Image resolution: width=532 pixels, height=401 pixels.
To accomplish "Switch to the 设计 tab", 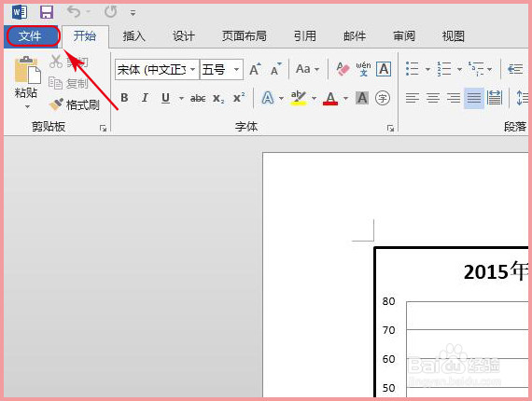I will pyautogui.click(x=184, y=36).
